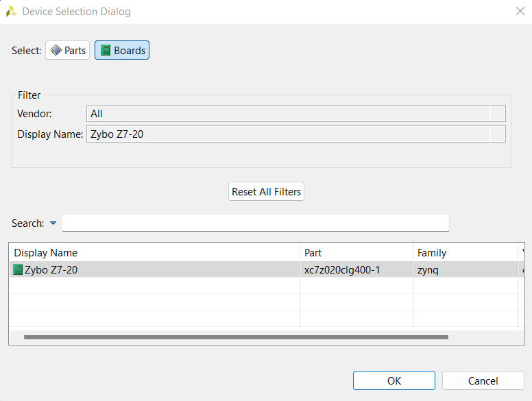Image resolution: width=532 pixels, height=401 pixels.
Task: Close the Device Selection Dialog window
Action: 520,12
